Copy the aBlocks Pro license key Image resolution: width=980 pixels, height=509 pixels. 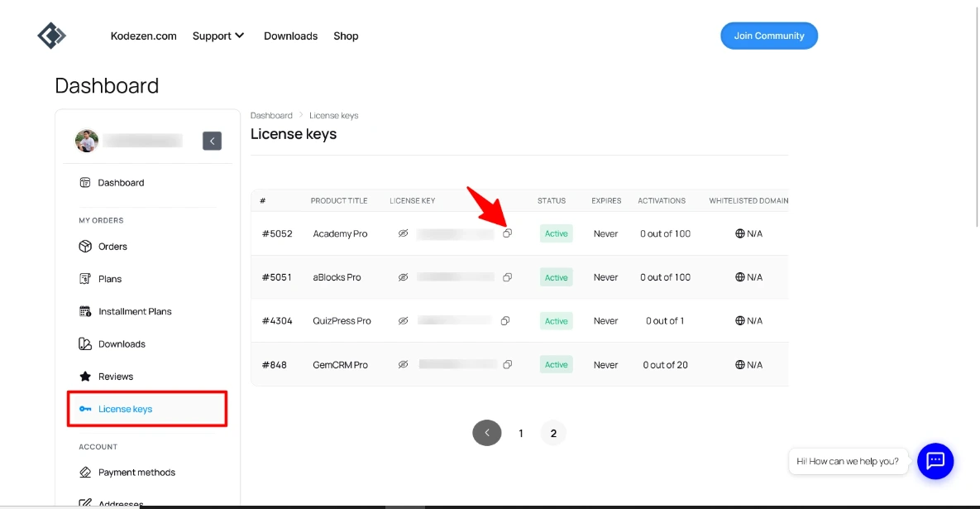[507, 277]
